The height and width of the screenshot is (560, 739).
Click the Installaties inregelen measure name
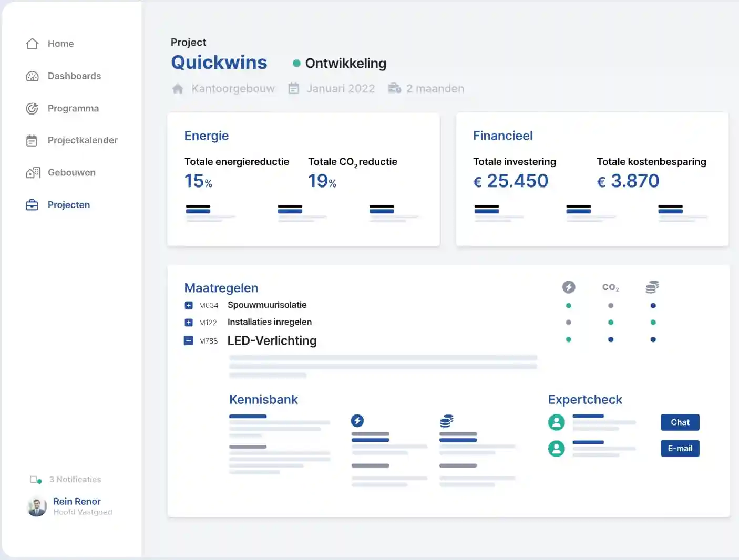click(x=270, y=322)
